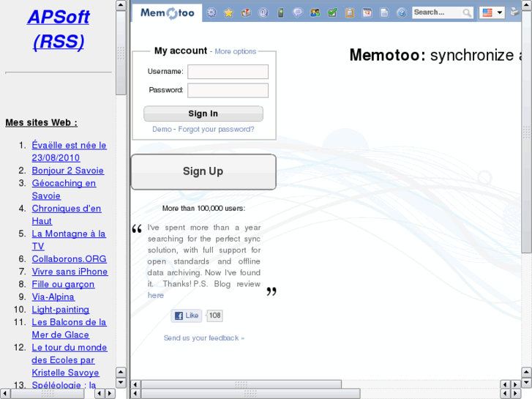Image resolution: width=532 pixels, height=399 pixels.
Task: Open the Chroniques d'en Haut link
Action: point(67,215)
